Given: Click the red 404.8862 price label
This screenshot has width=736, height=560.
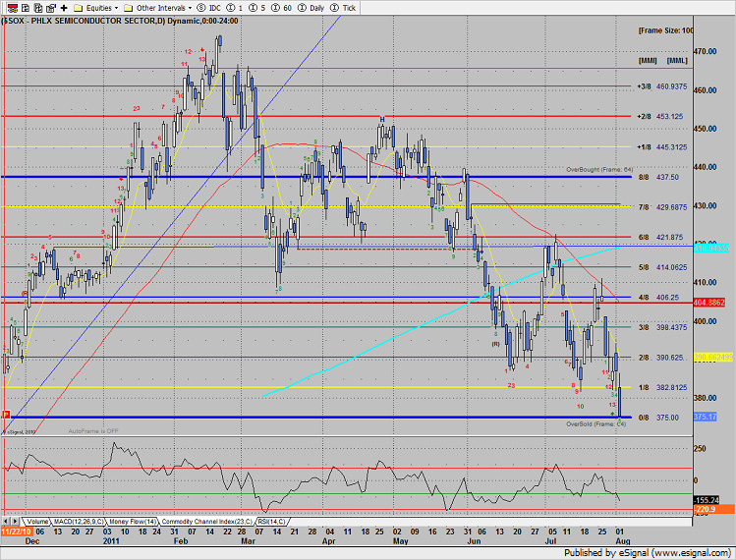Looking at the screenshot, I should point(709,303).
